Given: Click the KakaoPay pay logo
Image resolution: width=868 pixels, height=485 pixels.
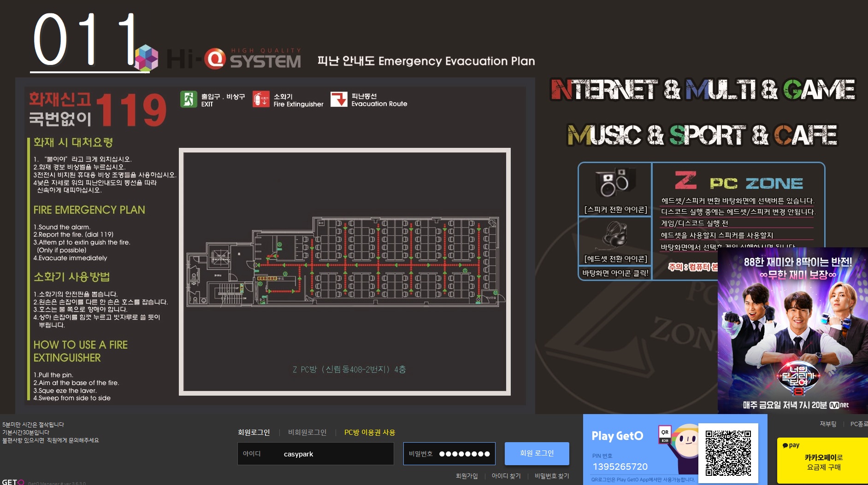Looking at the screenshot, I should click(x=791, y=445).
